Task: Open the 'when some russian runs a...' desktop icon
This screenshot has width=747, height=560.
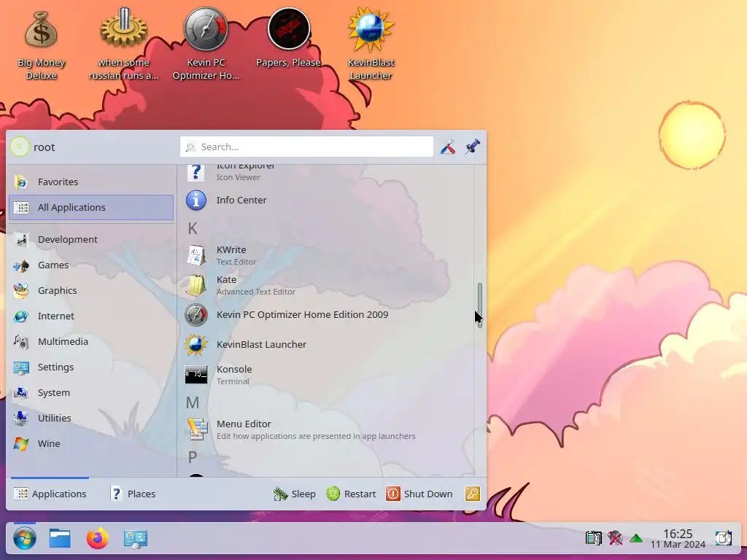Action: coord(123,45)
